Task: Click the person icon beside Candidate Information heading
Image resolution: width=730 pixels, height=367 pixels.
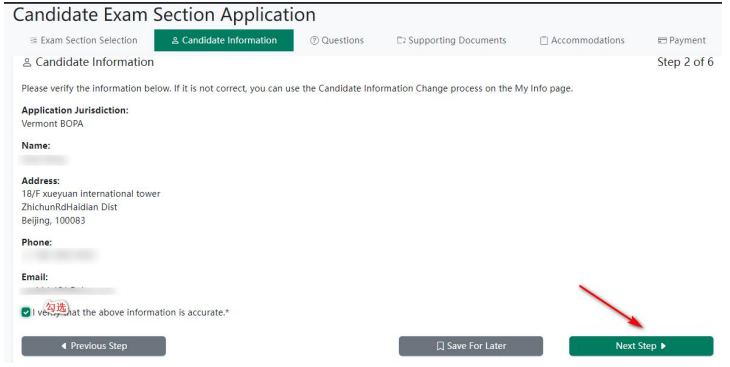Action: 27,62
